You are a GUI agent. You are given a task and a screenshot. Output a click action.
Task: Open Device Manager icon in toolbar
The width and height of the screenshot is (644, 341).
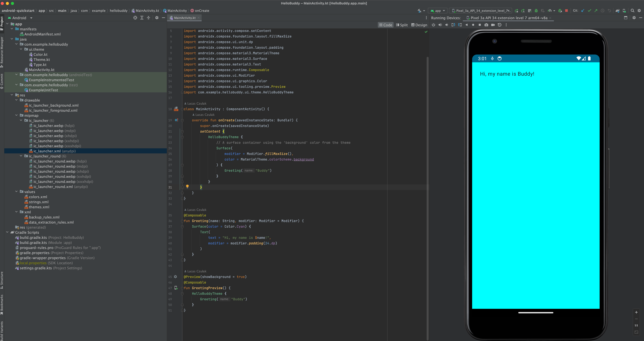tap(624, 11)
